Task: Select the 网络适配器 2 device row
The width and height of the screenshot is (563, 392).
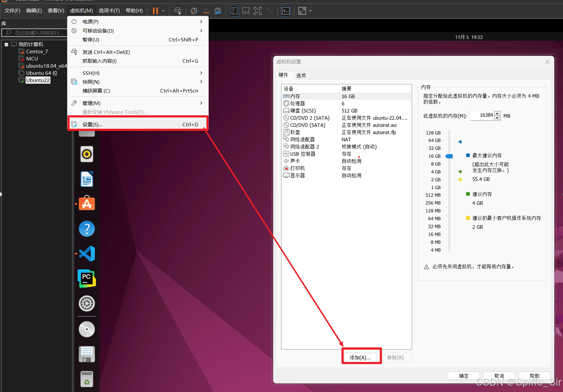Action: click(347, 147)
